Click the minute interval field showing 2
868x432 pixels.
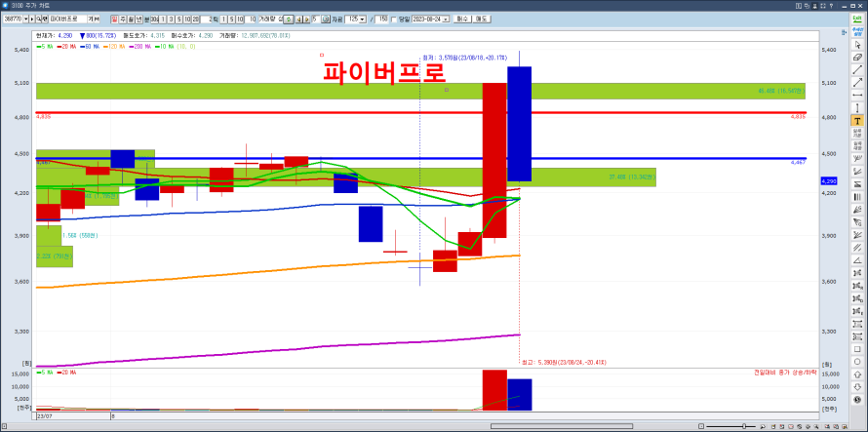point(207,20)
